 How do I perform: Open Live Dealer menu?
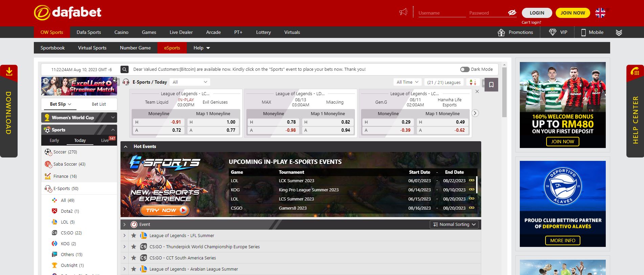pyautogui.click(x=181, y=33)
